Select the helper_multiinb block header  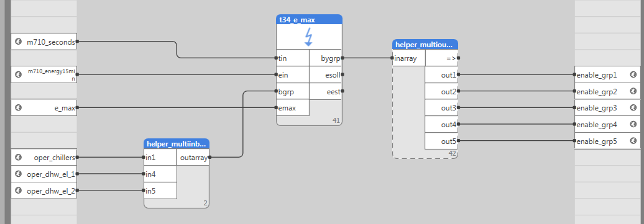point(177,143)
